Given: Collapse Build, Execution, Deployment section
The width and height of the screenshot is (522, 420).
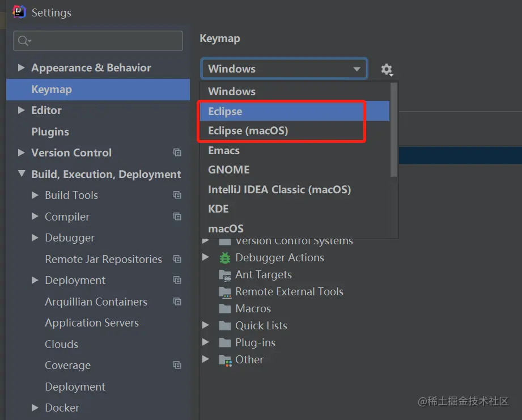Looking at the screenshot, I should point(22,174).
